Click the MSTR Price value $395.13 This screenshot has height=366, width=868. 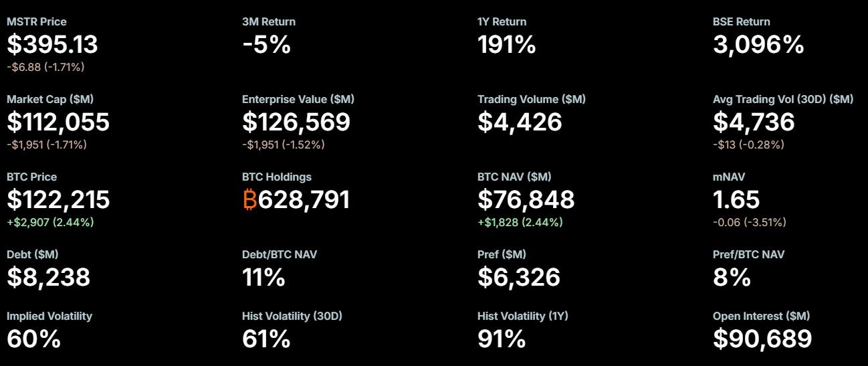coord(52,45)
